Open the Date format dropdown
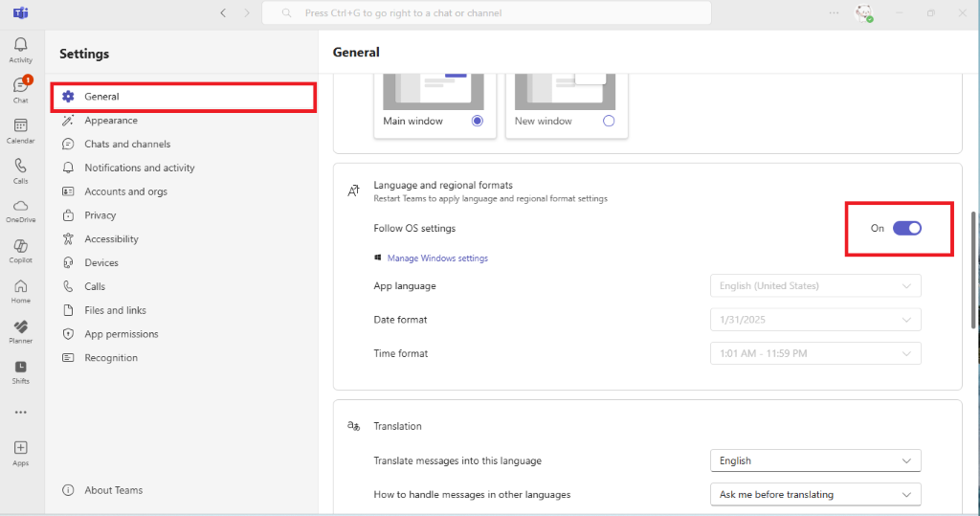The width and height of the screenshot is (980, 516). 815,320
